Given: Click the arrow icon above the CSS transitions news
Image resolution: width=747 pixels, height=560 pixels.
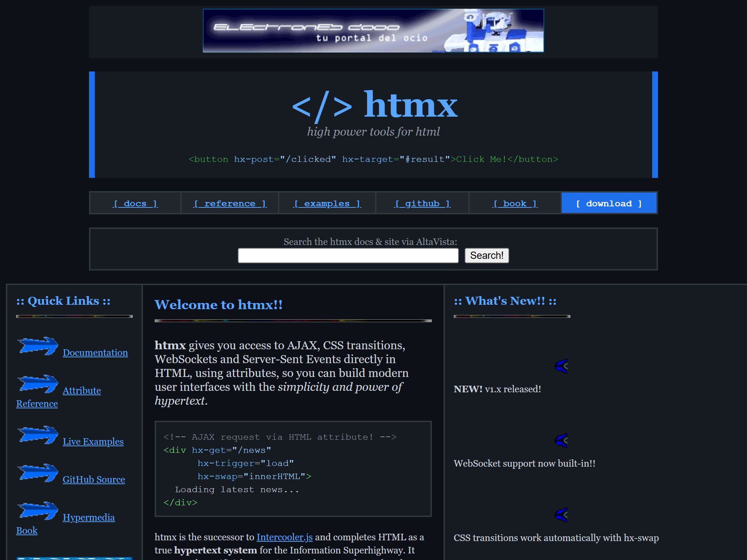Looking at the screenshot, I should [x=562, y=515].
